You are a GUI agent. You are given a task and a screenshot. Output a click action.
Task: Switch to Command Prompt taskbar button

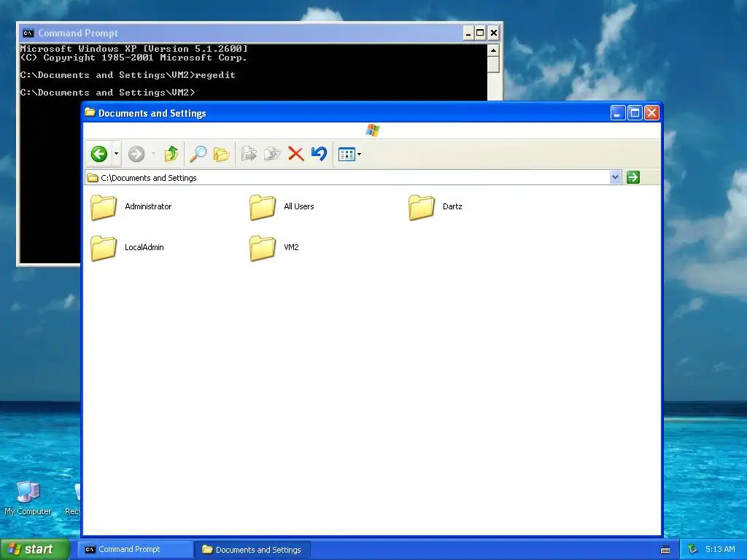point(136,550)
